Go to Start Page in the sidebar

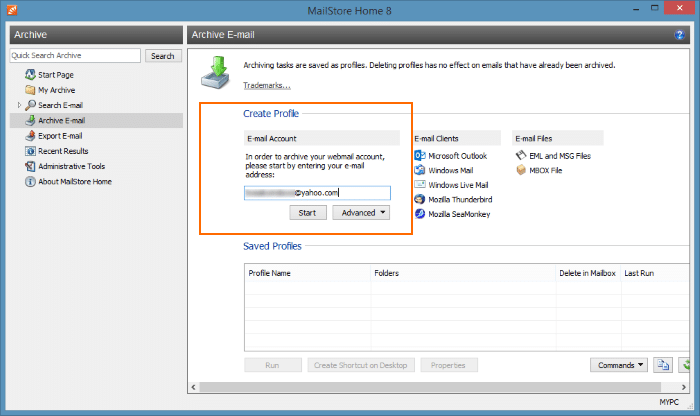(56, 75)
